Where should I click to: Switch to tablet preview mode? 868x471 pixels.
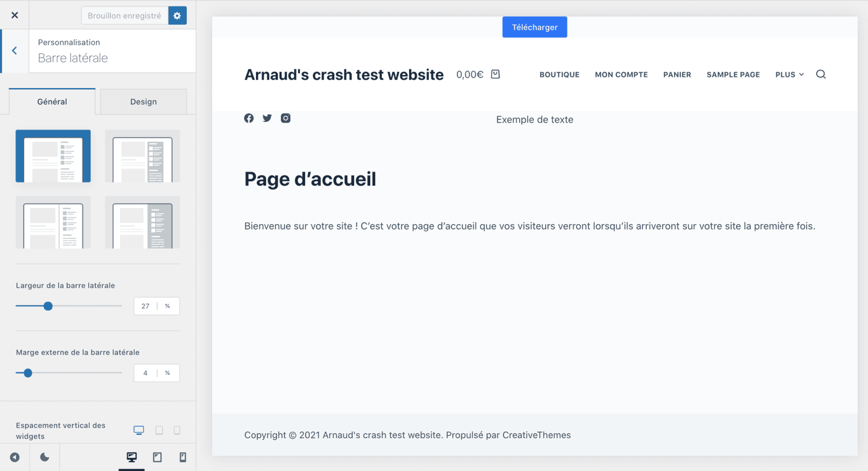[157, 457]
